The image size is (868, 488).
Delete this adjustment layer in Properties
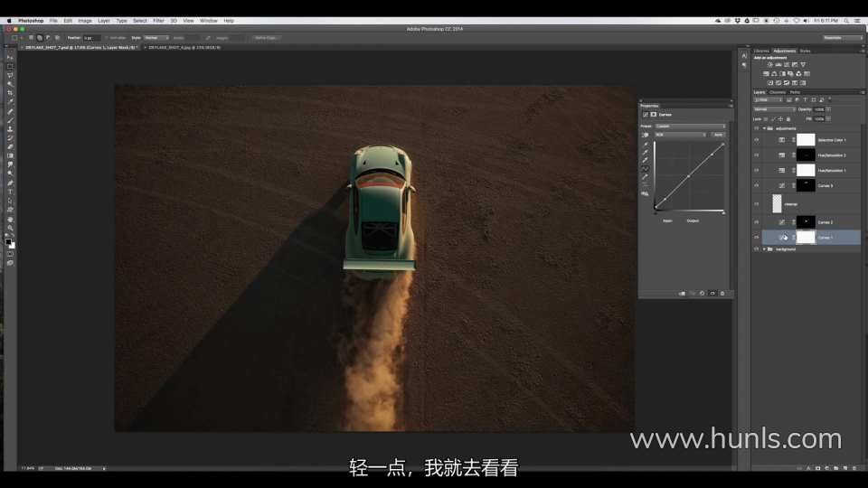point(722,293)
